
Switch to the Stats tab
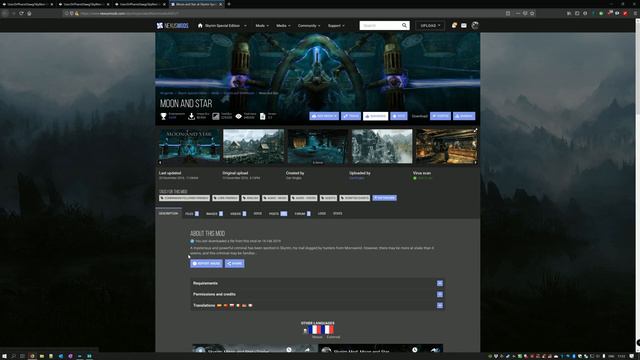[x=338, y=213]
